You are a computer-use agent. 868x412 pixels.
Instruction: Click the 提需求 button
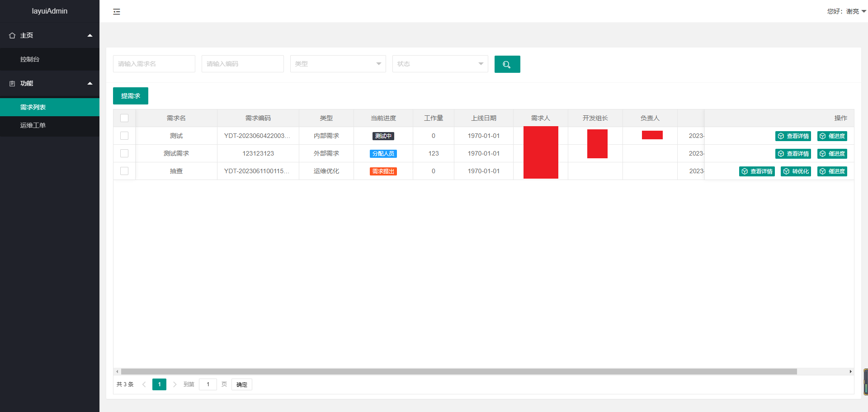click(131, 96)
